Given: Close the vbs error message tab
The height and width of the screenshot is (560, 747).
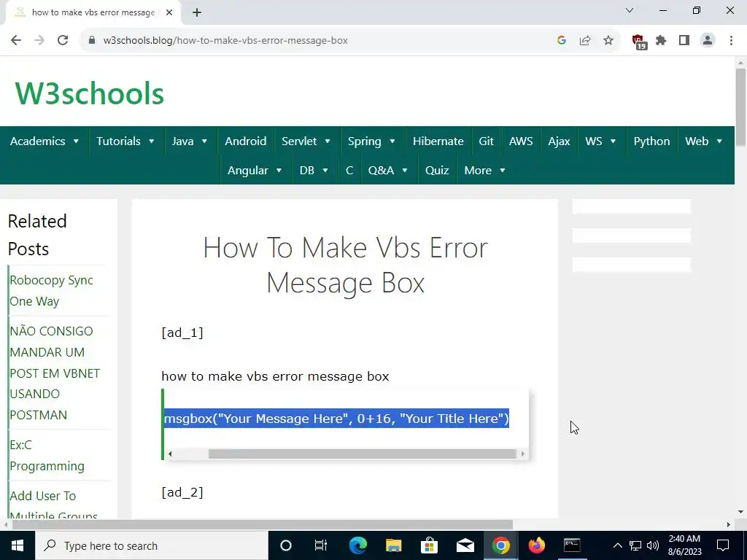Looking at the screenshot, I should [x=169, y=12].
